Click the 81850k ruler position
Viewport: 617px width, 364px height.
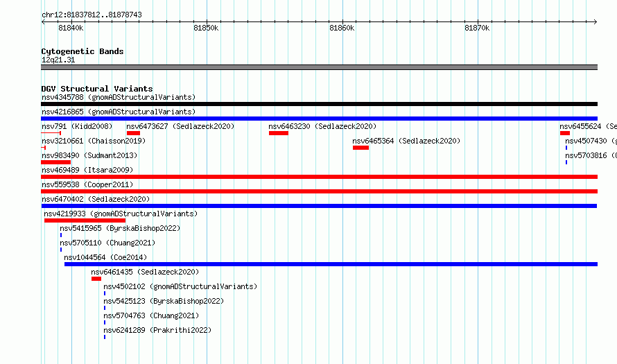206,28
